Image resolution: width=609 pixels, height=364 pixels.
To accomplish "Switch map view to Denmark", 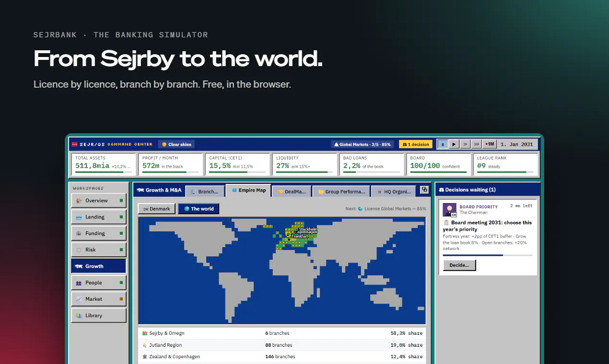I will [x=157, y=209].
